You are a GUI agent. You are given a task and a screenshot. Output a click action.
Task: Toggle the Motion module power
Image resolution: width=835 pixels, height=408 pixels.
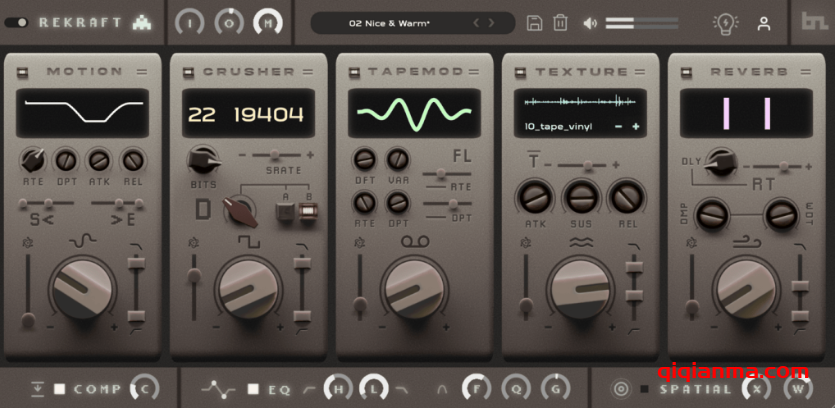click(22, 72)
